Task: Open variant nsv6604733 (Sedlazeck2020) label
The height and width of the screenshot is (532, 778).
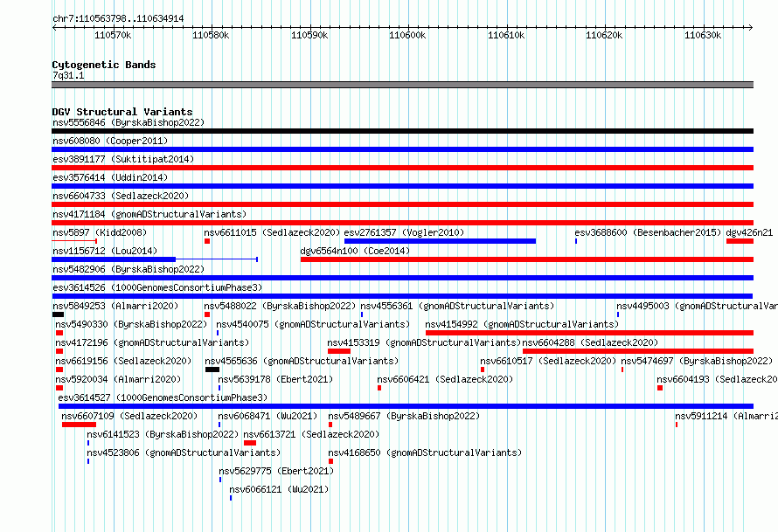Action: [121, 196]
